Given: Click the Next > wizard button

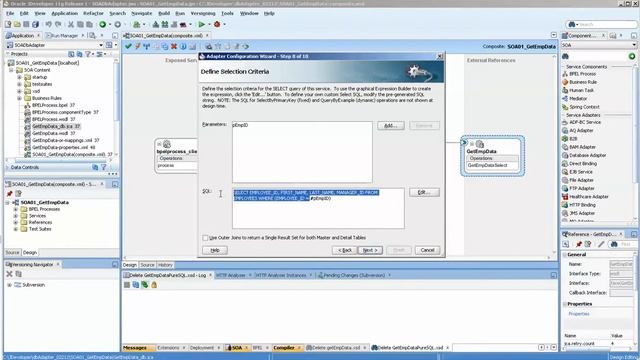Looking at the screenshot, I should [x=370, y=250].
